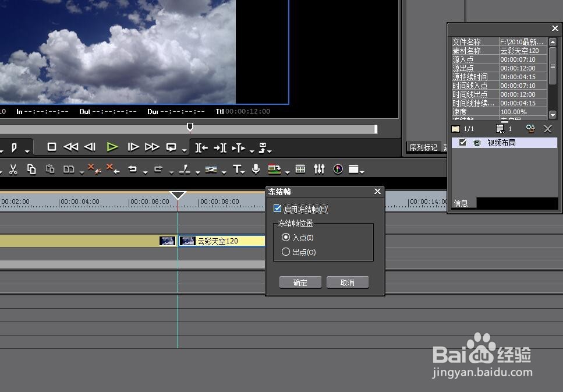Open the transition dropdown arrow
The image size is (563, 392).
[x=224, y=173]
